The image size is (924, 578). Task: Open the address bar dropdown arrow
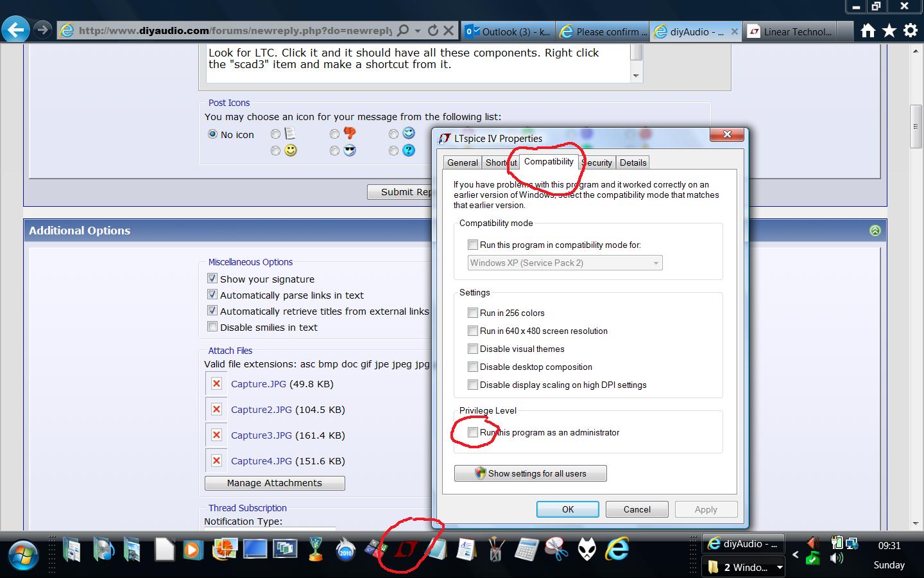pos(418,30)
